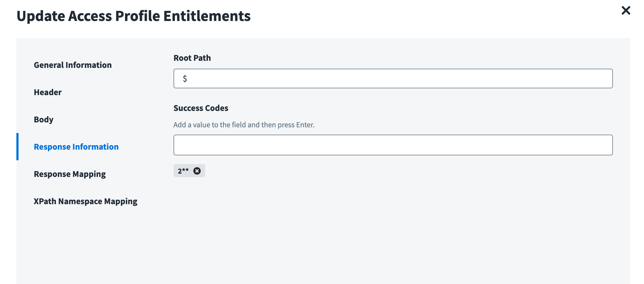Click the Success Codes field label
The width and height of the screenshot is (644, 284).
(201, 108)
